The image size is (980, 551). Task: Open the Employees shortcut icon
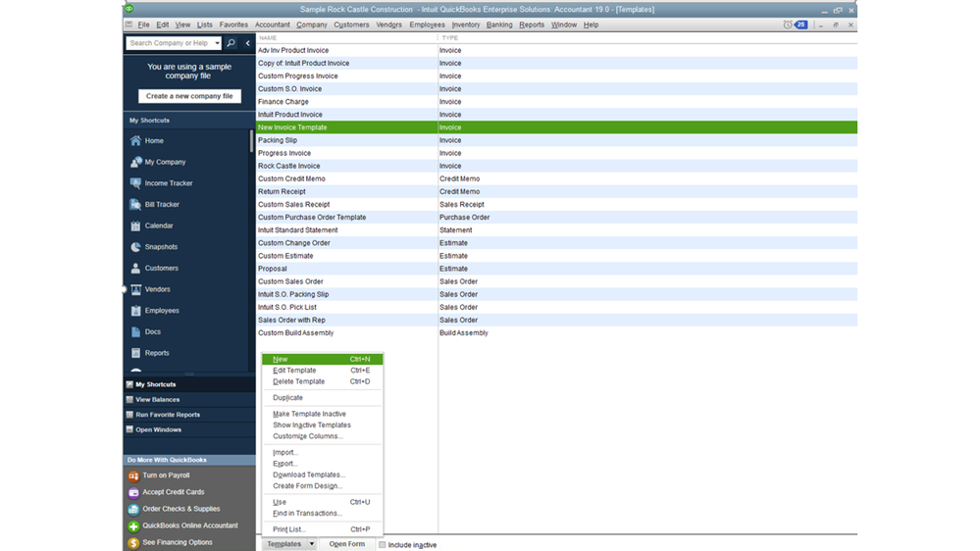pos(135,311)
